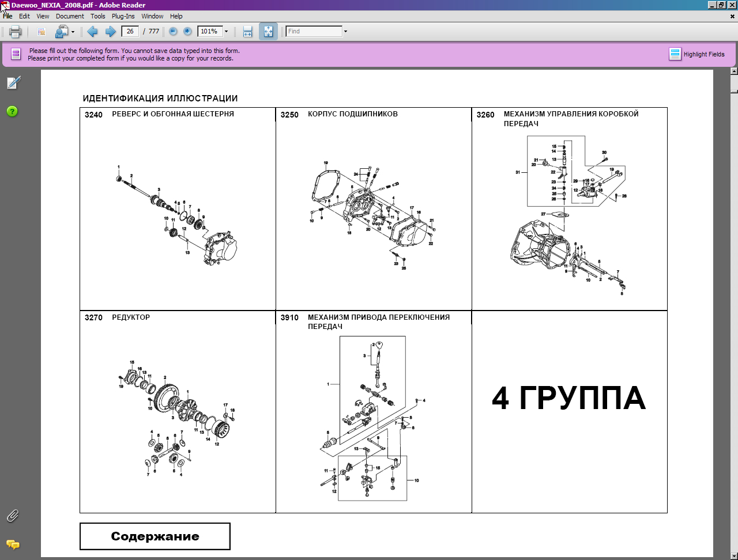The image size is (738, 560).
Task: Select the fit width scrolling icon
Action: [x=247, y=32]
